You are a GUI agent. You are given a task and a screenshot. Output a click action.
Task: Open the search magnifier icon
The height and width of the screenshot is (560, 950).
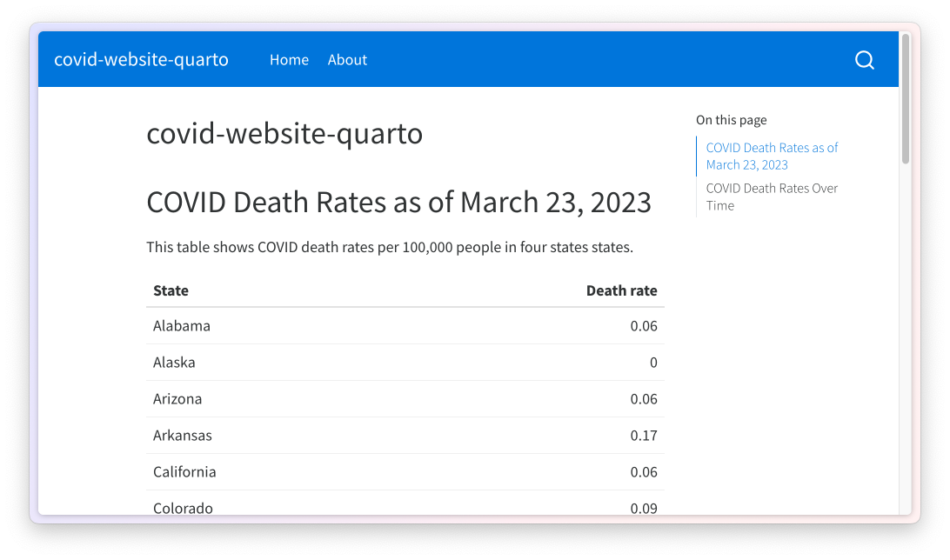point(864,59)
